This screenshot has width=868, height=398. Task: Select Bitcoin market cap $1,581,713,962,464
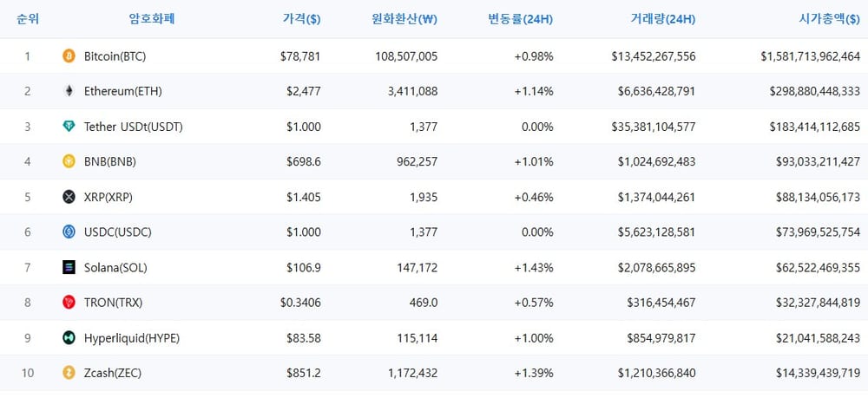pos(811,56)
